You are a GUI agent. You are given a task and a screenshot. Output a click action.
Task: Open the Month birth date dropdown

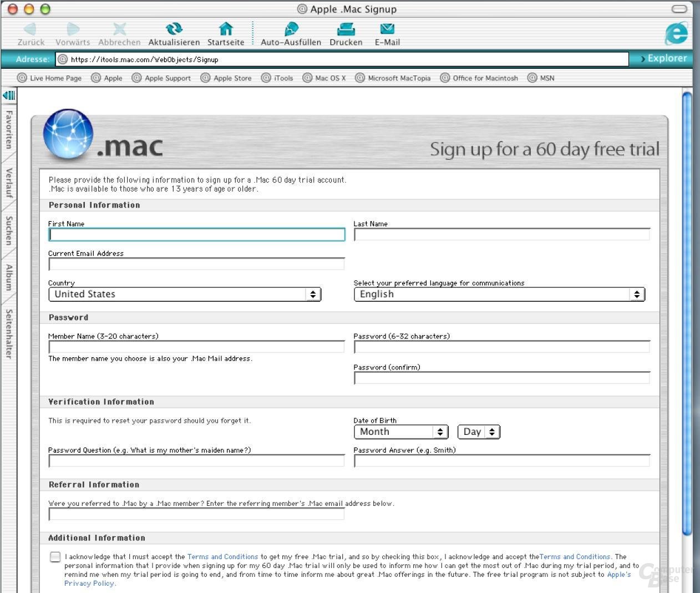(x=401, y=432)
